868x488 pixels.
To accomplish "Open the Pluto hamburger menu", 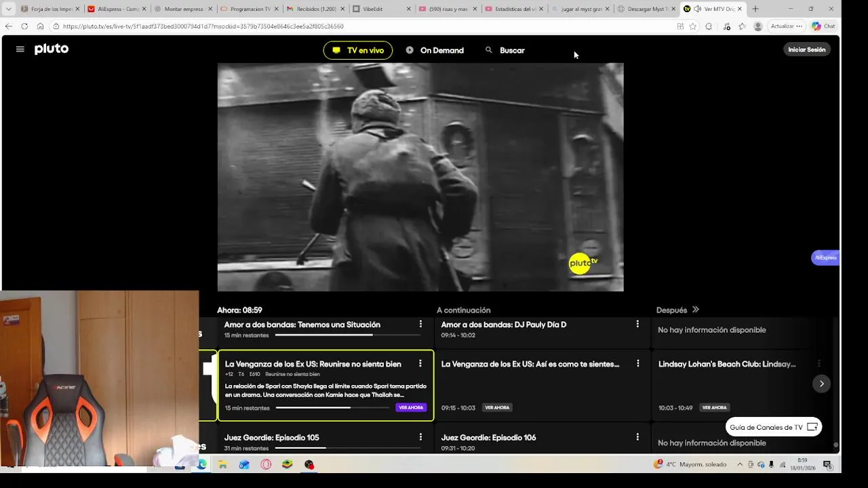I will [20, 49].
